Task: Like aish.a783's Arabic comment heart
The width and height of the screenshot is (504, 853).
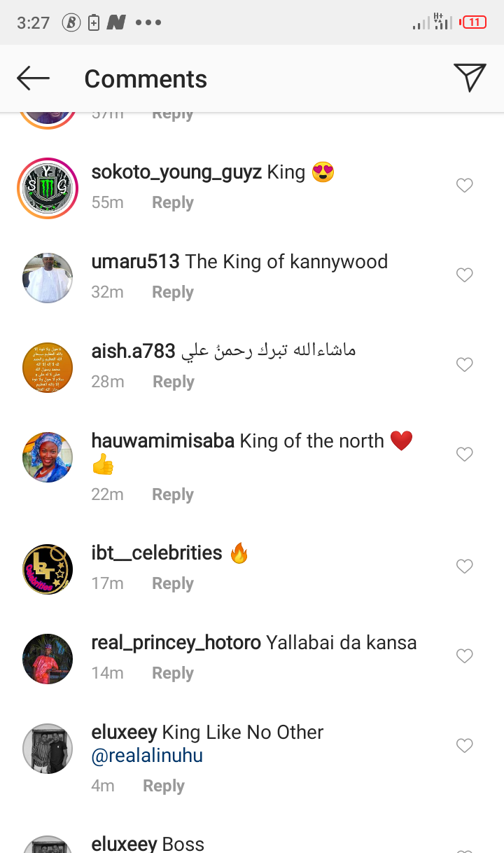Action: tap(464, 365)
